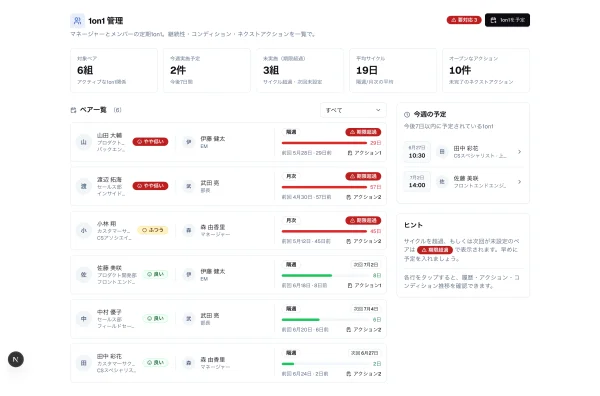Click 期限超過 badge in 渡辺 拓海 row
The image size is (600, 396).
tap(363, 176)
